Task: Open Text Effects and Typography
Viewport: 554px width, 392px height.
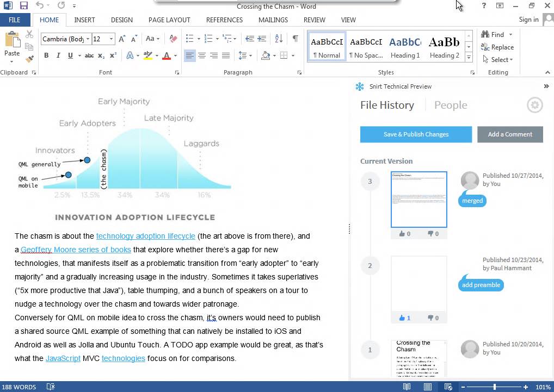Action: click(130, 55)
